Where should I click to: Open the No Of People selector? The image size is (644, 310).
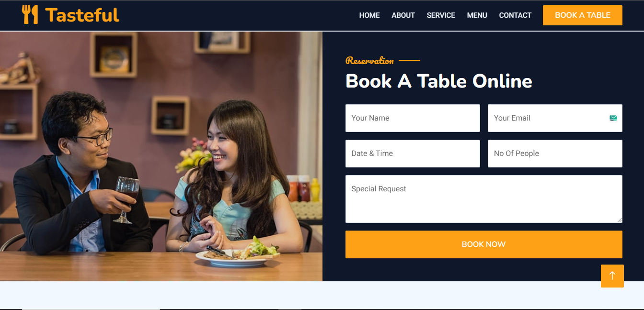(555, 154)
